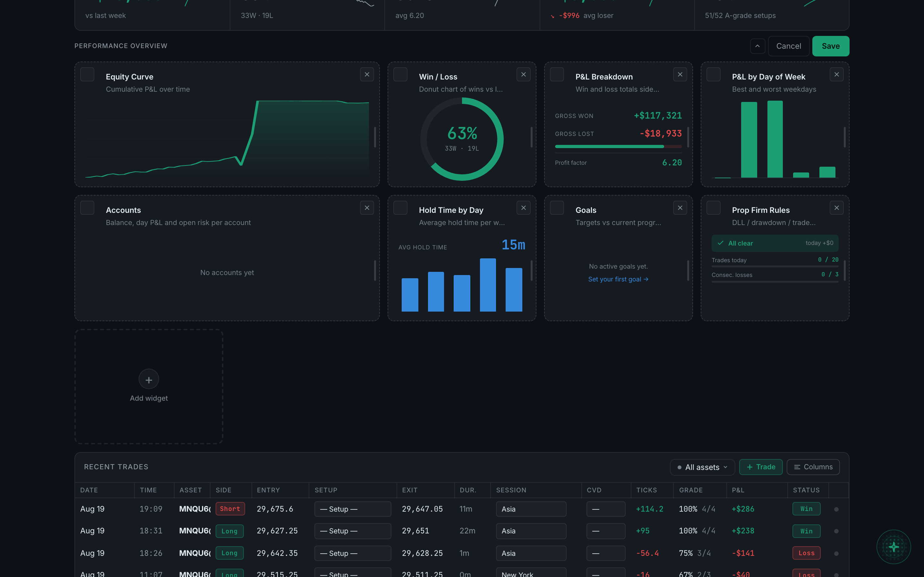Open the All assets filter dropdown

(702, 467)
